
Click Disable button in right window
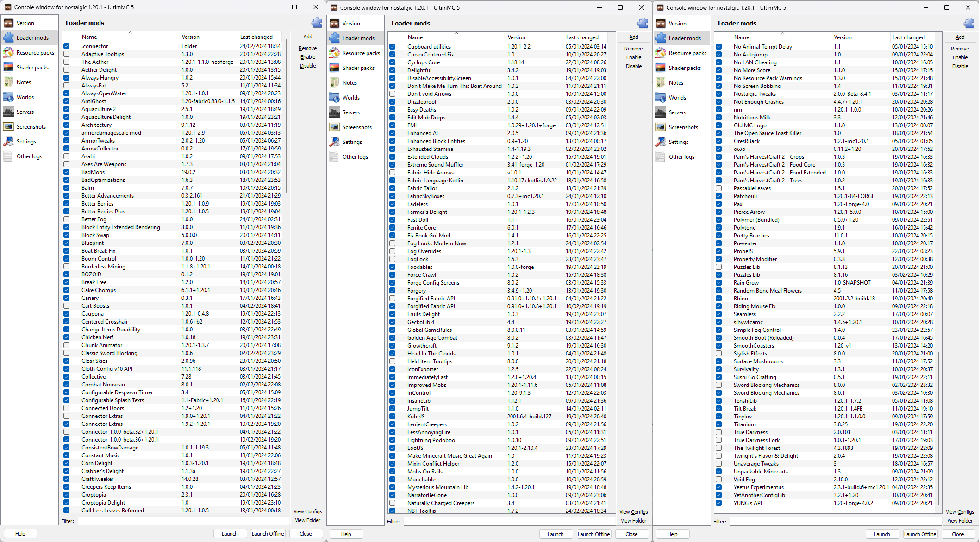click(x=960, y=66)
